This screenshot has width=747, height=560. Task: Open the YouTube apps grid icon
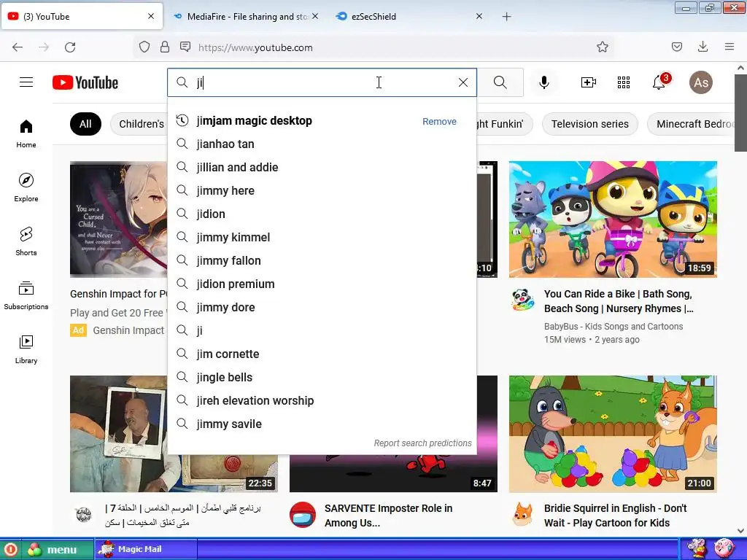pos(624,82)
